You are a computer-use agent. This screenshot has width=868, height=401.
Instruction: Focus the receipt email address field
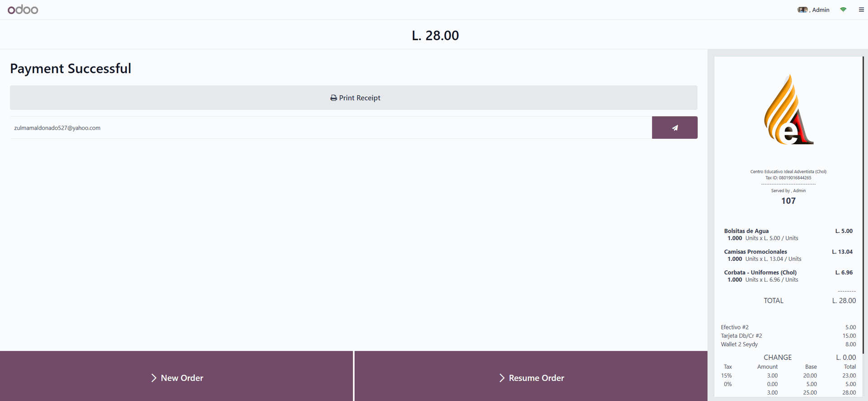click(x=331, y=128)
